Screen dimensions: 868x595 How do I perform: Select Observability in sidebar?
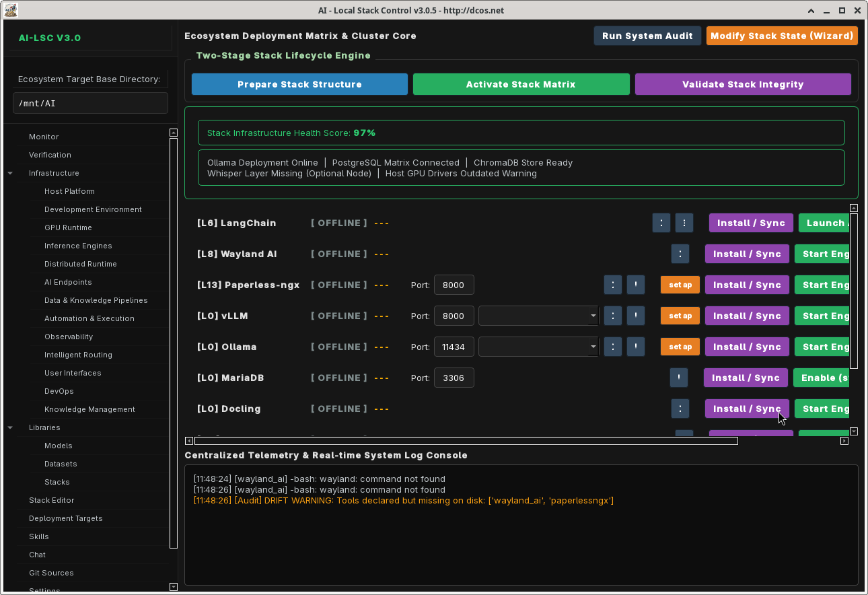[69, 337]
